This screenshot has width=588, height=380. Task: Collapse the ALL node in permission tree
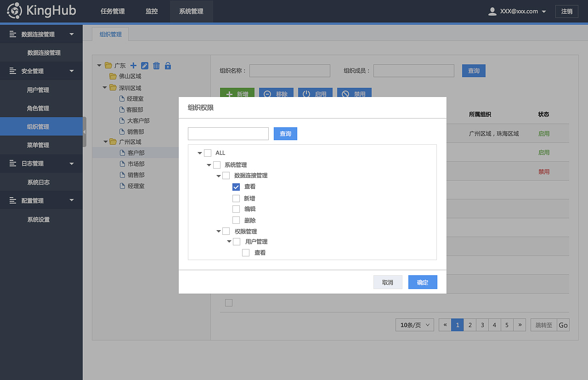[x=200, y=153]
